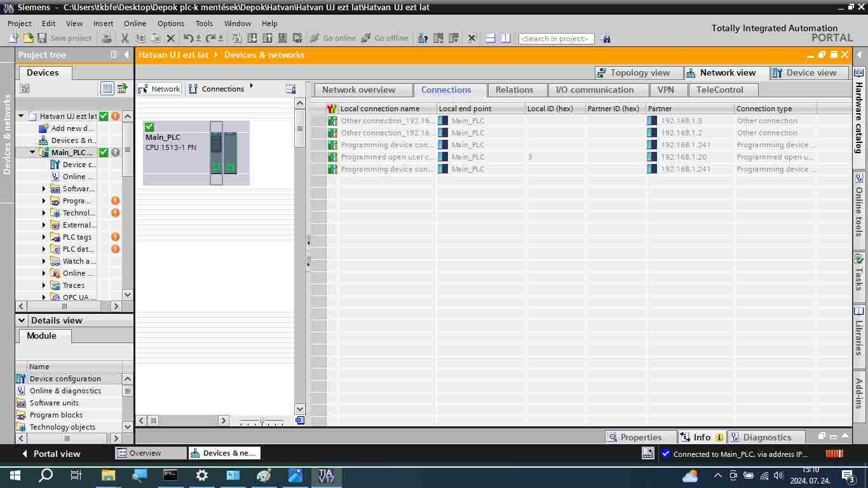The height and width of the screenshot is (488, 868).
Task: Click the Windows File Explorer taskbar icon
Action: tap(108, 475)
